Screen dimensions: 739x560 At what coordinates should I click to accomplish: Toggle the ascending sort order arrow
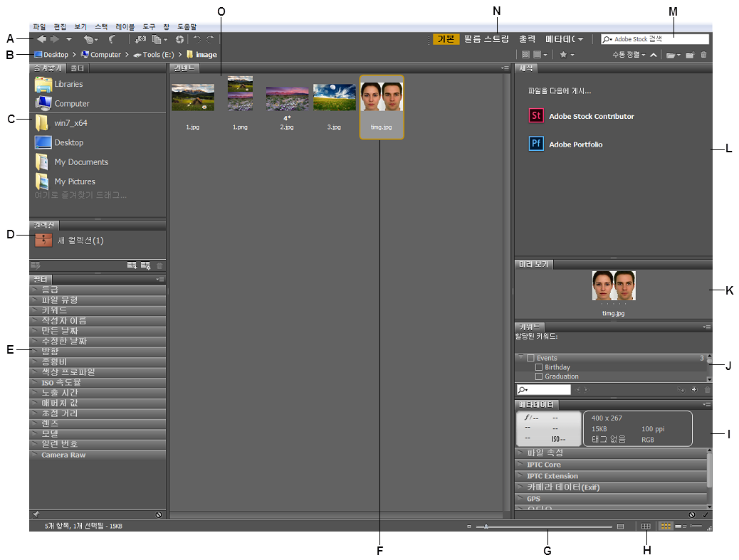(x=654, y=55)
